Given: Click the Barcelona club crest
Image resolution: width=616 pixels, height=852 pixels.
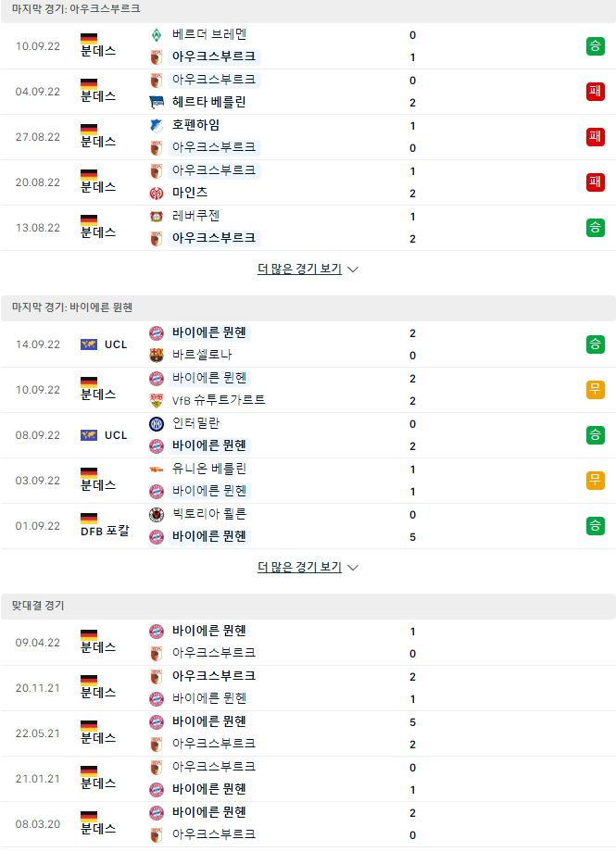Looking at the screenshot, I should pos(156,355).
